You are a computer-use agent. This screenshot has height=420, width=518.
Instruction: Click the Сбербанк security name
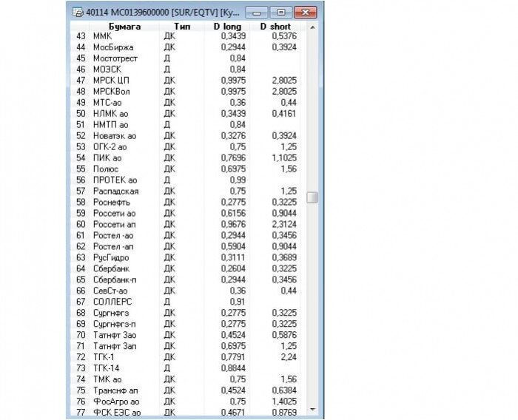[x=111, y=268]
